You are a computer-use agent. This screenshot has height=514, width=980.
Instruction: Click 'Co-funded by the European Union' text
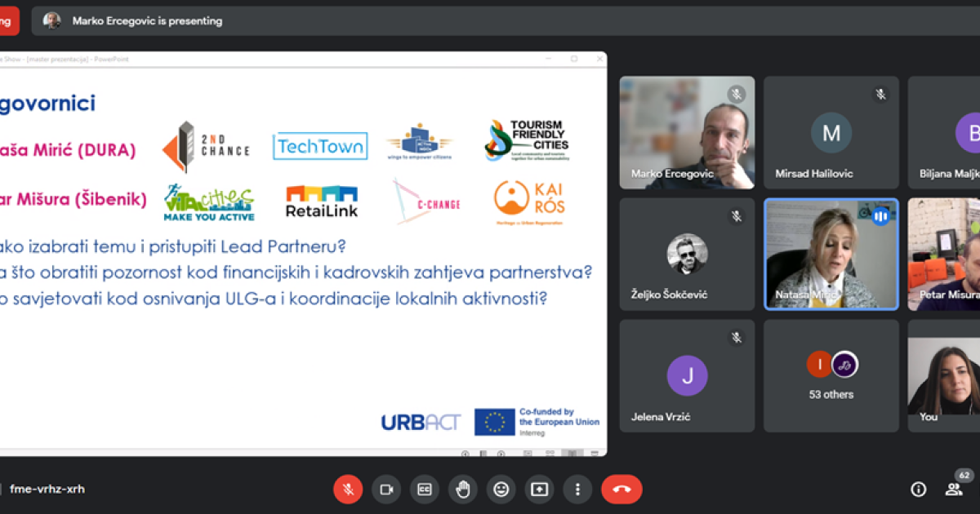(x=559, y=417)
